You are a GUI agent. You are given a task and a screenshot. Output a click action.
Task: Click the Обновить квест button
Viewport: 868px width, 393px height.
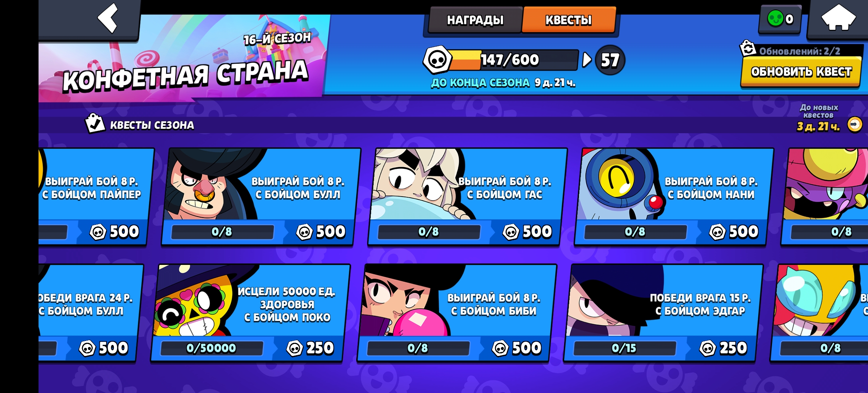(801, 72)
